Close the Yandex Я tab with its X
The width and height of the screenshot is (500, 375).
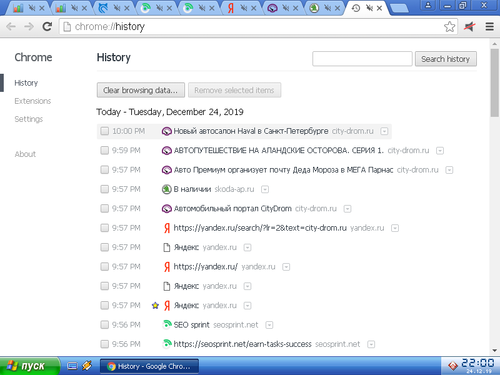point(254,8)
